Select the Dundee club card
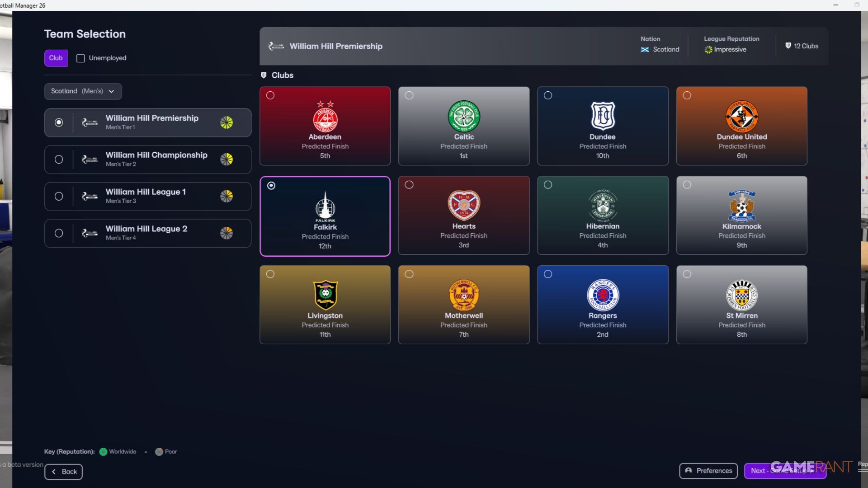 click(x=603, y=126)
